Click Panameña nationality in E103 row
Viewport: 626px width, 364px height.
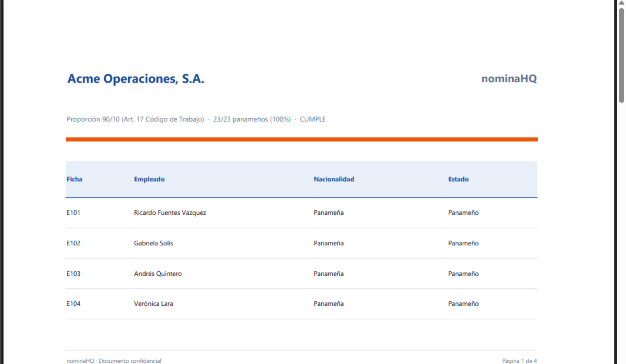(x=329, y=274)
